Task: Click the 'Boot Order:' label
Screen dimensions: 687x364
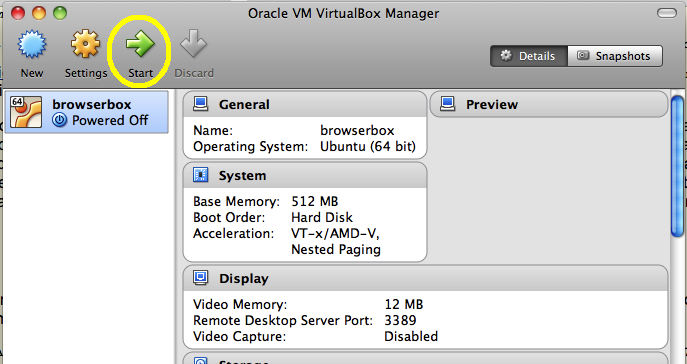Action: click(229, 217)
